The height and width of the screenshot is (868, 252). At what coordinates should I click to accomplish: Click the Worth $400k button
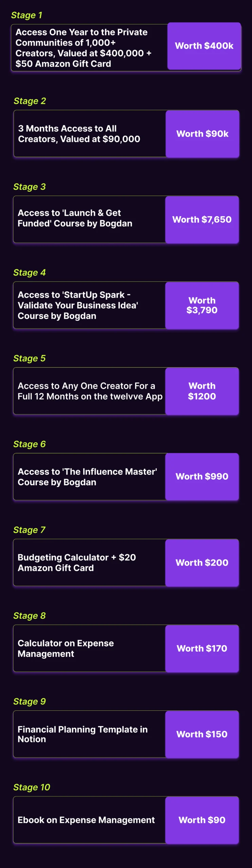(x=204, y=46)
